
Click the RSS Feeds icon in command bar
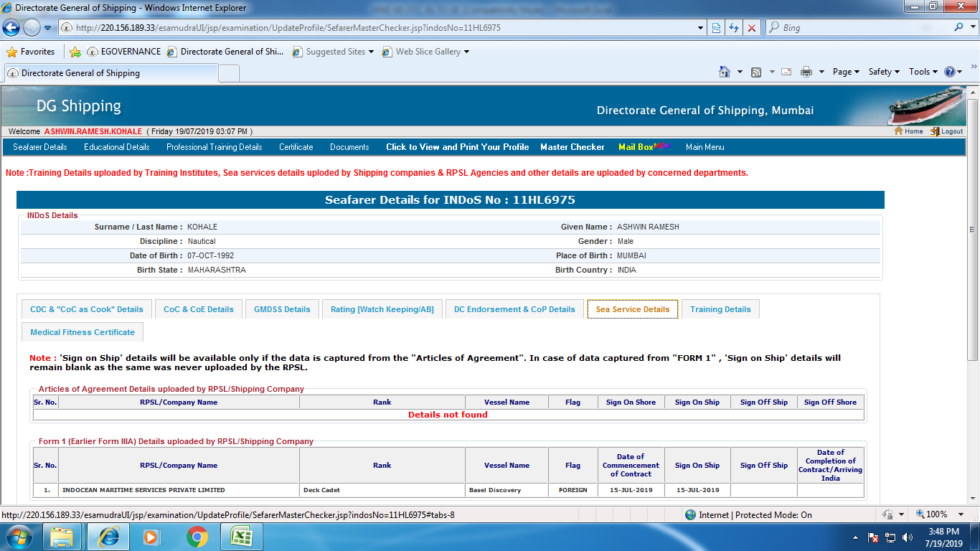pos(756,72)
